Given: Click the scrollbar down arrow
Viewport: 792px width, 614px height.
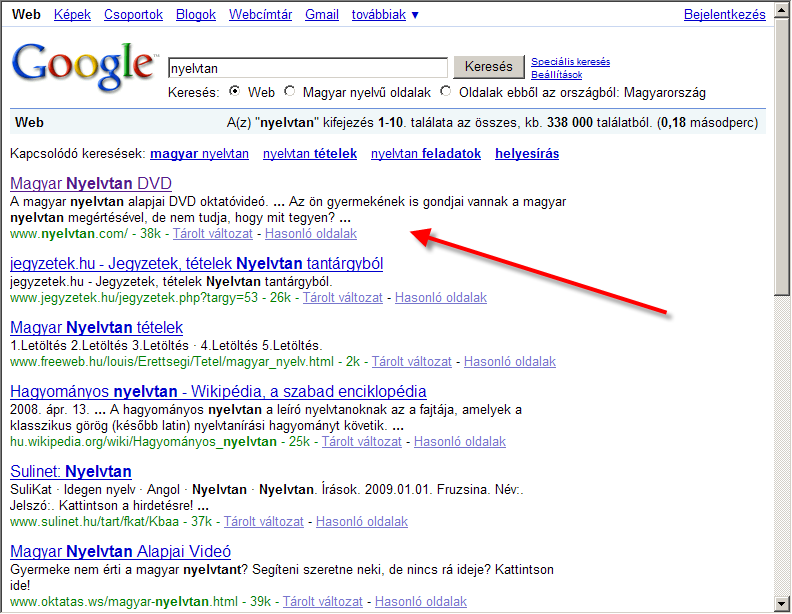Looking at the screenshot, I should 782,603.
